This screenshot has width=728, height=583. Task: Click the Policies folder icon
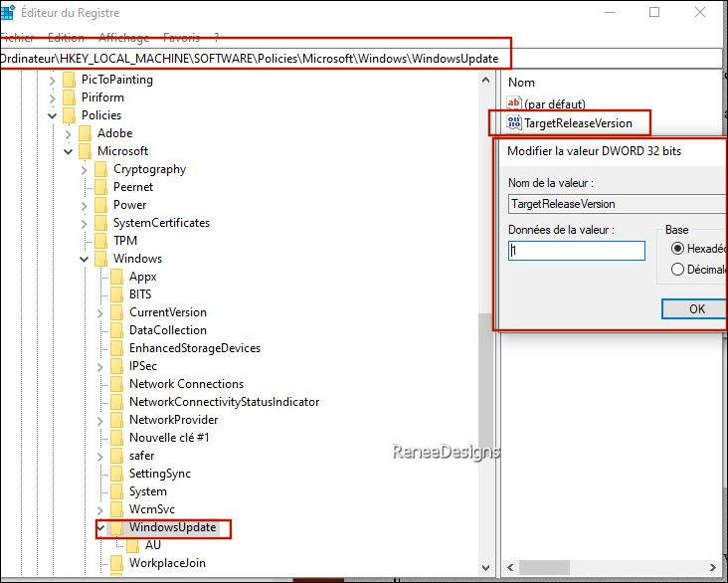pos(69,115)
